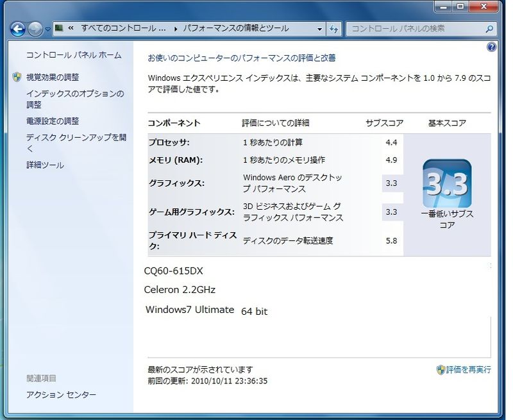Select the すべてのコントロール breadcrumb

coord(123,28)
